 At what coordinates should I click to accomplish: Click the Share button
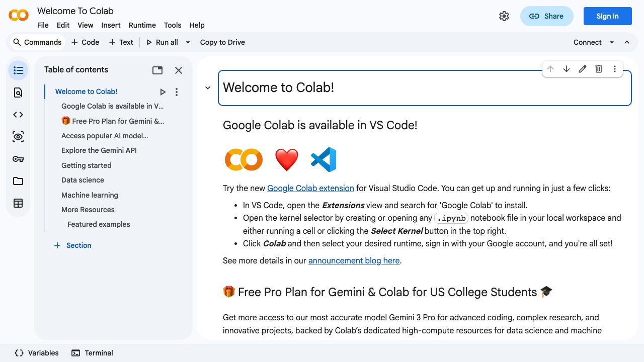546,16
